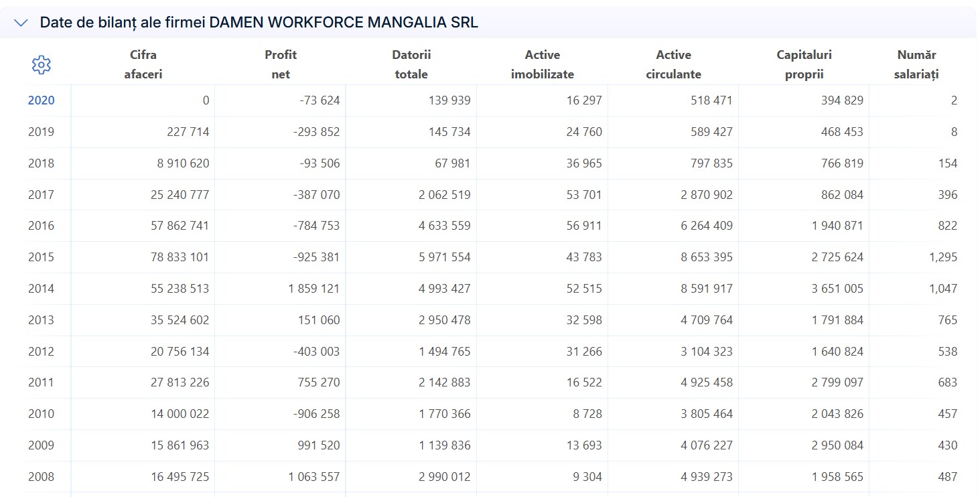This screenshot has height=497, width=980.
Task: Select employee count 2 in 2020 row
Action: [x=954, y=100]
